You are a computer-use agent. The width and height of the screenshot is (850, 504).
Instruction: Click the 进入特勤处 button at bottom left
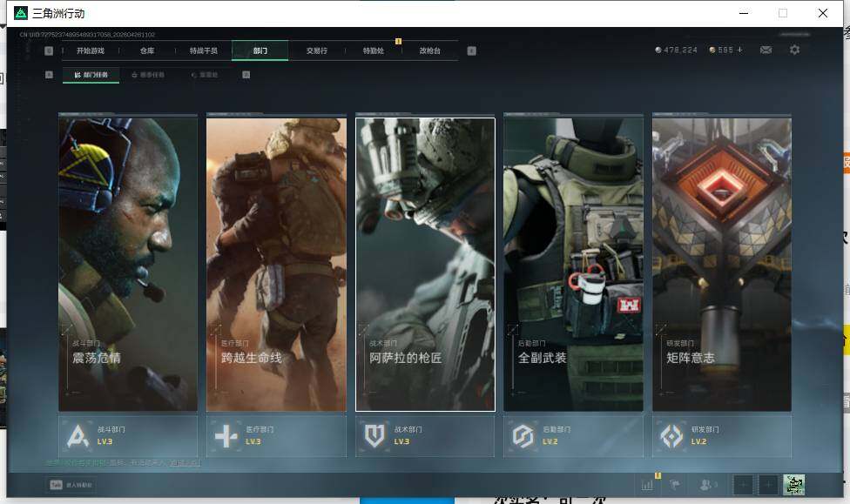tap(71, 485)
